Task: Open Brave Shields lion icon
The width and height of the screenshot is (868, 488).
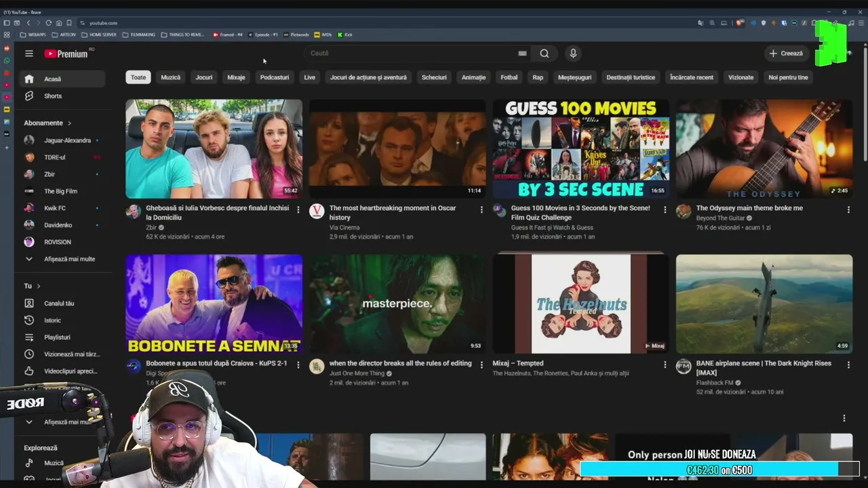Action: point(741,23)
